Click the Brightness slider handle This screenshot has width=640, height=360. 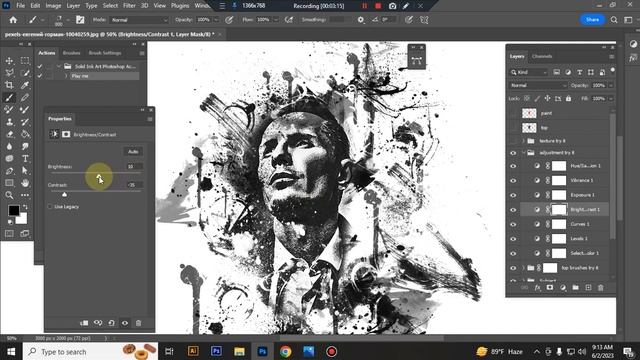[99, 176]
